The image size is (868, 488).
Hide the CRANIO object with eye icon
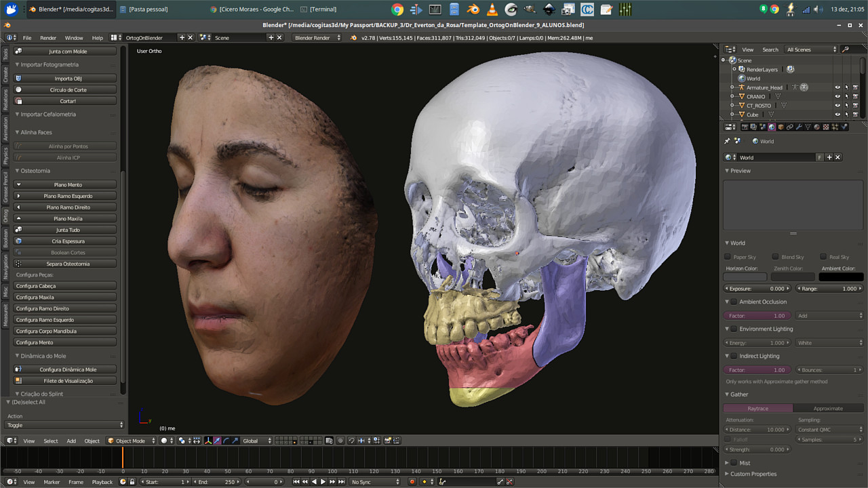click(837, 96)
